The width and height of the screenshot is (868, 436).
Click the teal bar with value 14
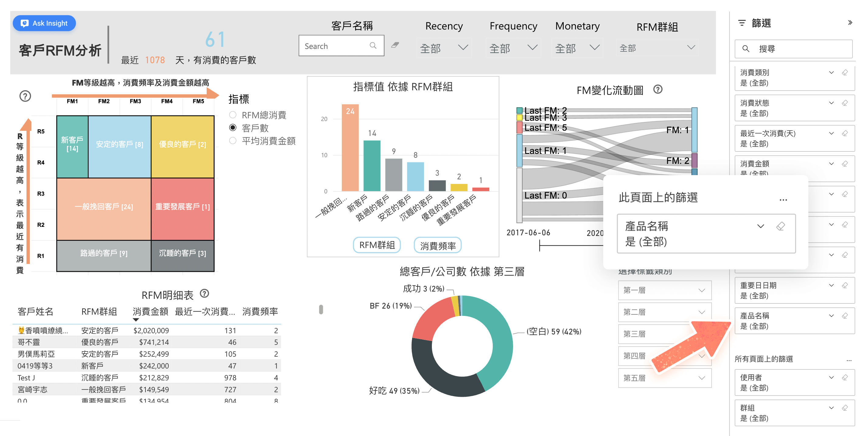(372, 166)
